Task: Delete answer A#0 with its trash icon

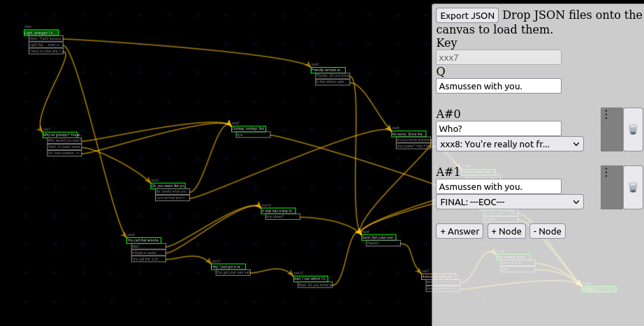Action: [x=633, y=129]
